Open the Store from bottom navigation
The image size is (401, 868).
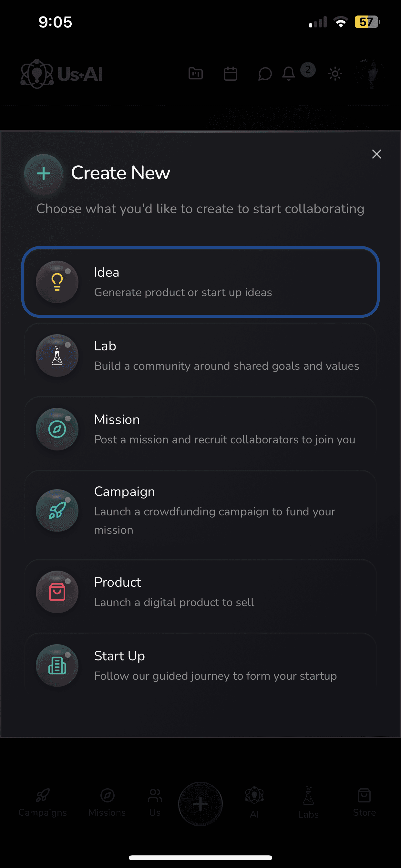(364, 802)
